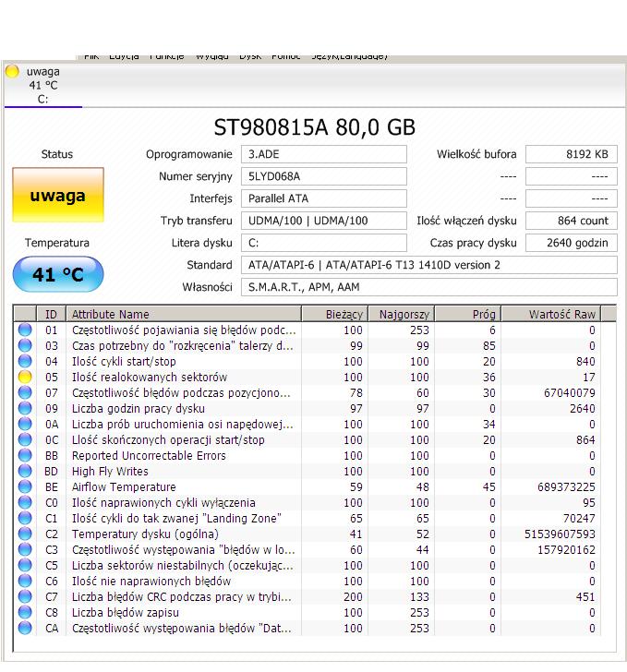Click the 'Ilość włączeń dysku' label

click(466, 221)
